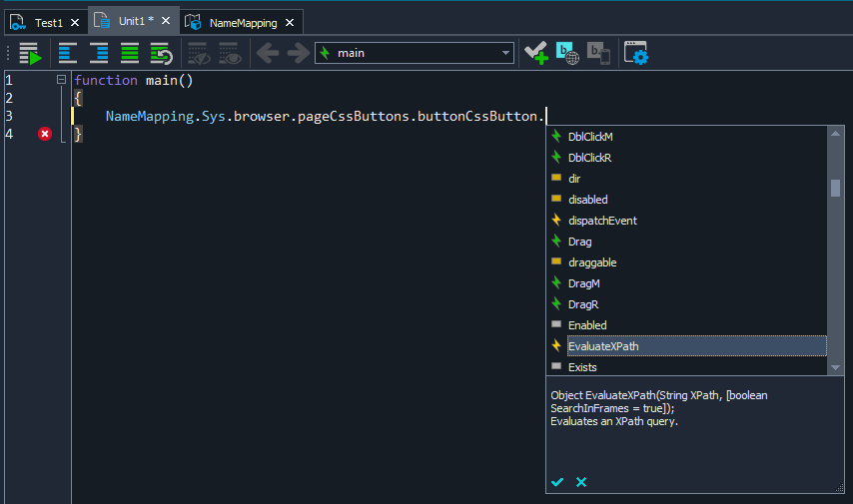The width and height of the screenshot is (853, 504).
Task: Click the green comment block icon
Action: tap(130, 54)
